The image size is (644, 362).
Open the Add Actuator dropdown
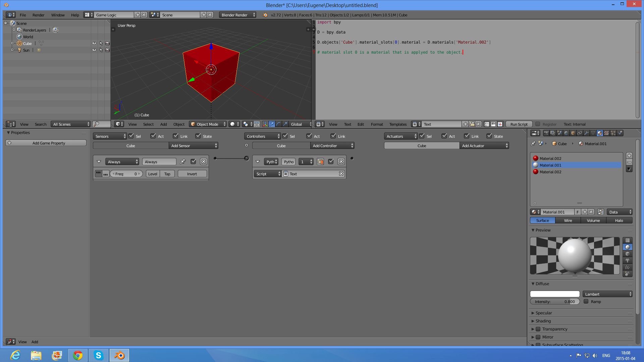484,145
